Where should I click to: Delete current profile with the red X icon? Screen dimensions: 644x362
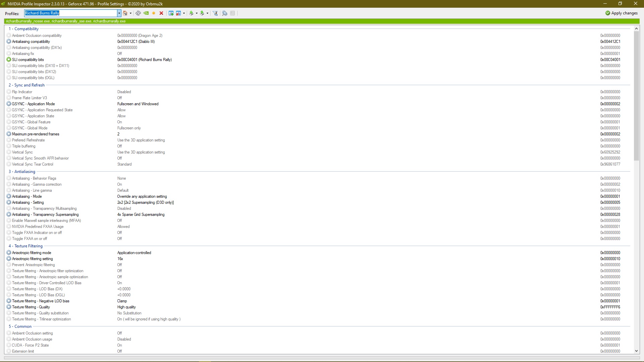(161, 13)
